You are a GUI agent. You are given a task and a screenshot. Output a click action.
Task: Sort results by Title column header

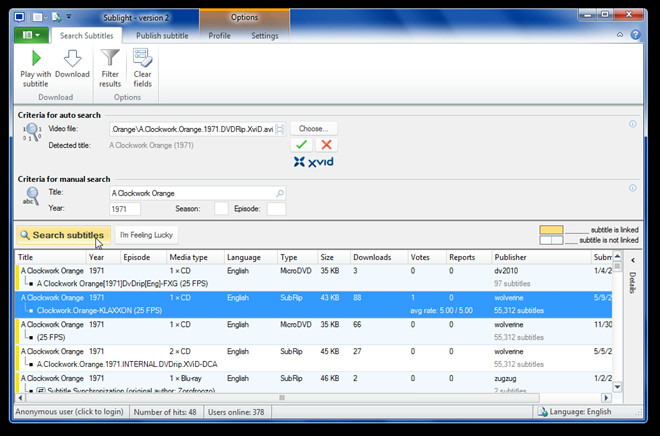click(51, 257)
